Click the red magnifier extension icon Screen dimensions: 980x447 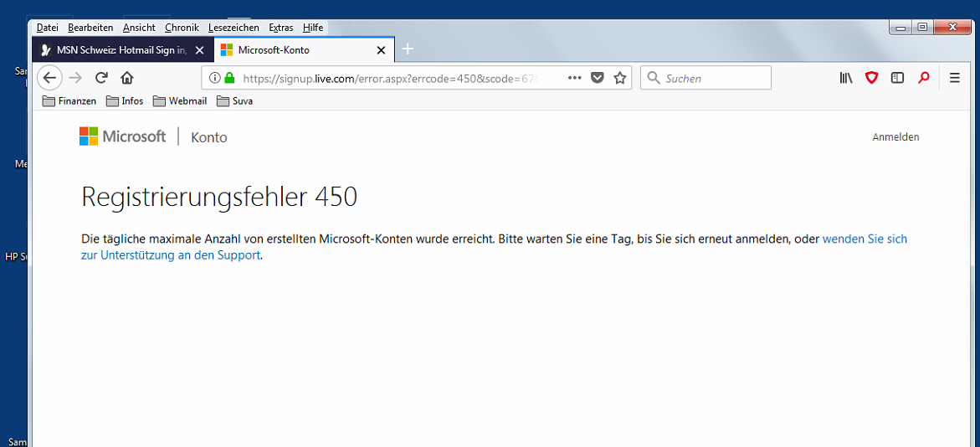(x=924, y=78)
